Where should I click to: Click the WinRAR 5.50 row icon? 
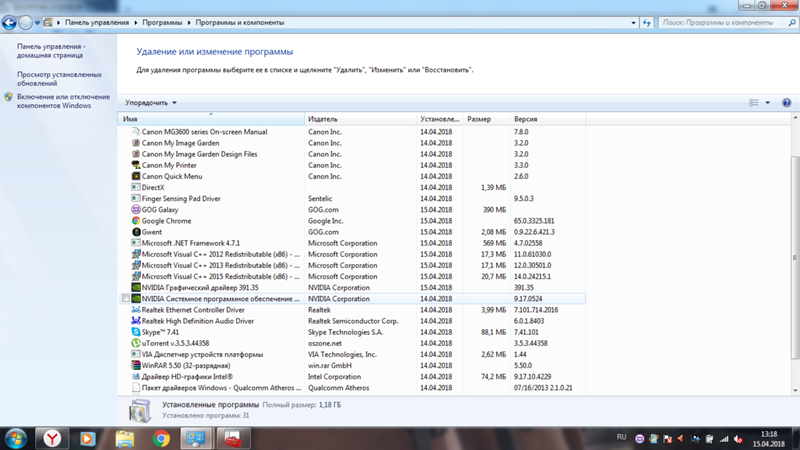click(x=136, y=365)
